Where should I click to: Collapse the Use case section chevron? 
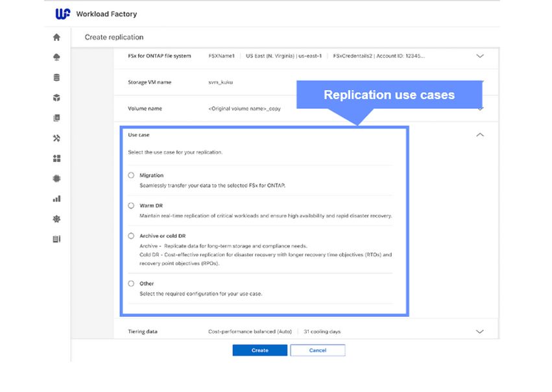tap(480, 135)
